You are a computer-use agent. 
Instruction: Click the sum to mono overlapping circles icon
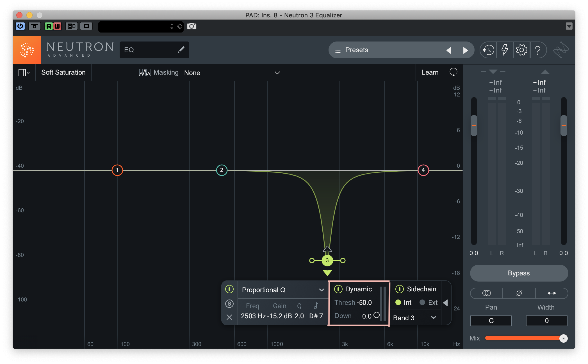(x=486, y=293)
